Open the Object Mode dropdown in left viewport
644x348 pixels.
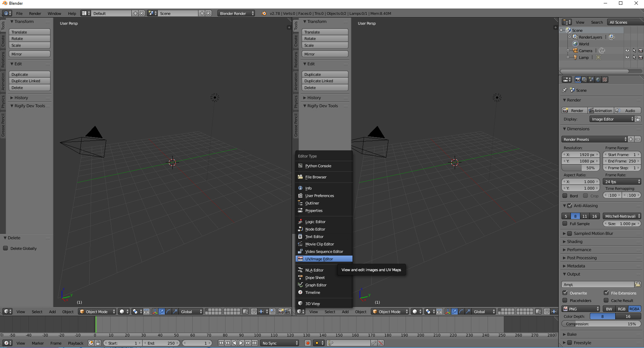[x=97, y=311]
